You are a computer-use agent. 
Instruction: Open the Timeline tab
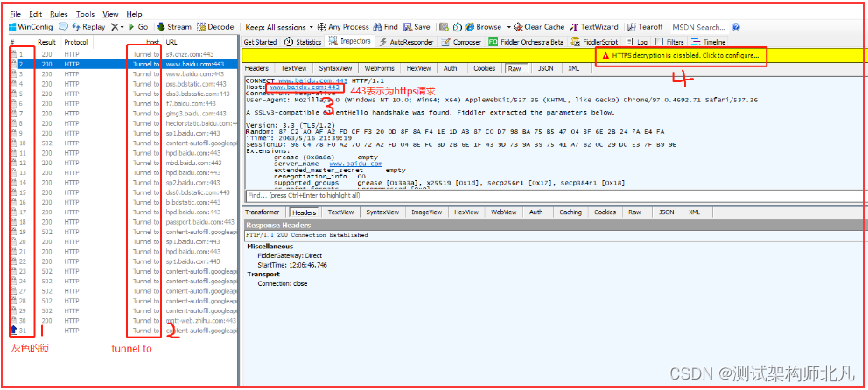pos(709,42)
